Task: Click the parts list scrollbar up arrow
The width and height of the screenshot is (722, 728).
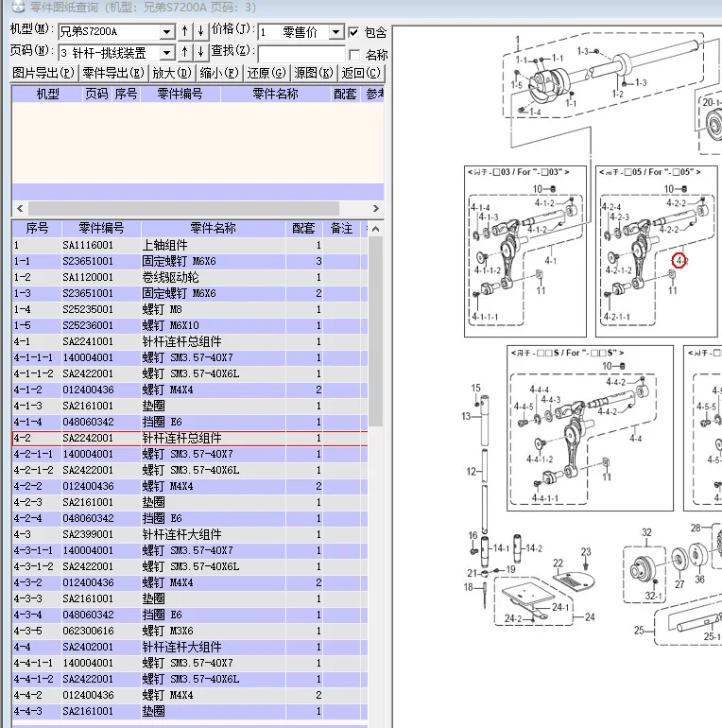Action: pyautogui.click(x=376, y=229)
